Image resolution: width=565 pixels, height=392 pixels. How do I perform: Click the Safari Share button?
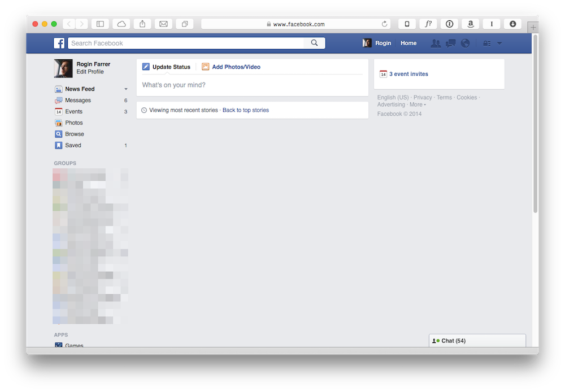[x=142, y=24]
